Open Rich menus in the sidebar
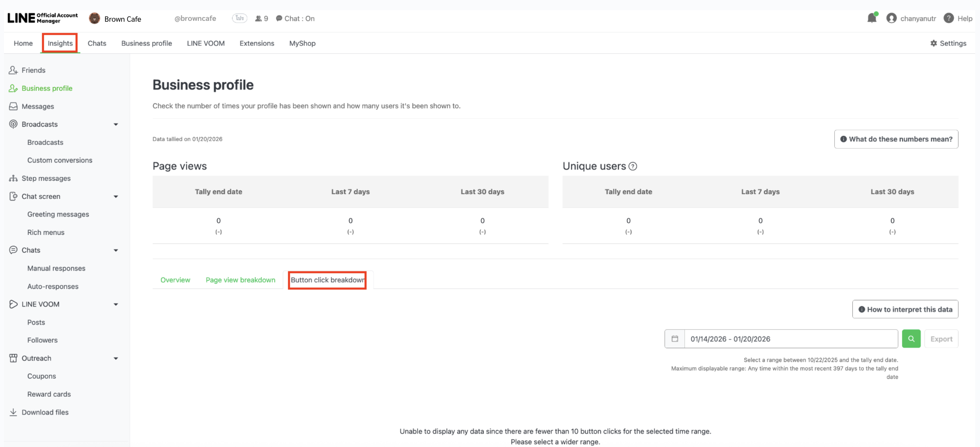This screenshot has width=980, height=447. [x=46, y=232]
